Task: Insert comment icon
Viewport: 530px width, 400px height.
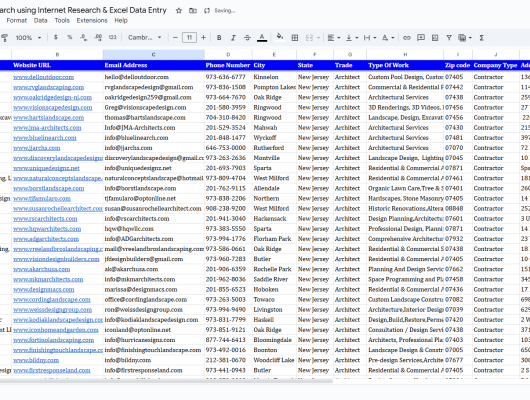Action: pos(421,38)
